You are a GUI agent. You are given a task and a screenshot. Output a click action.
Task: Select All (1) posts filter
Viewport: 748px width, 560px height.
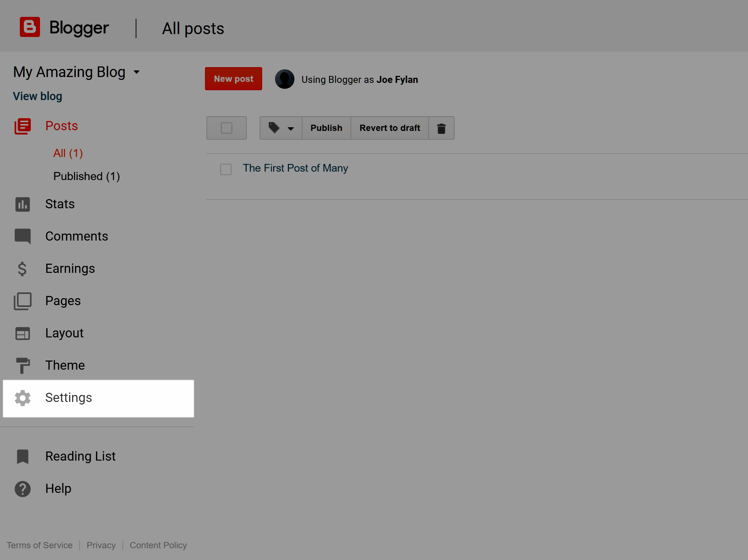tap(68, 153)
